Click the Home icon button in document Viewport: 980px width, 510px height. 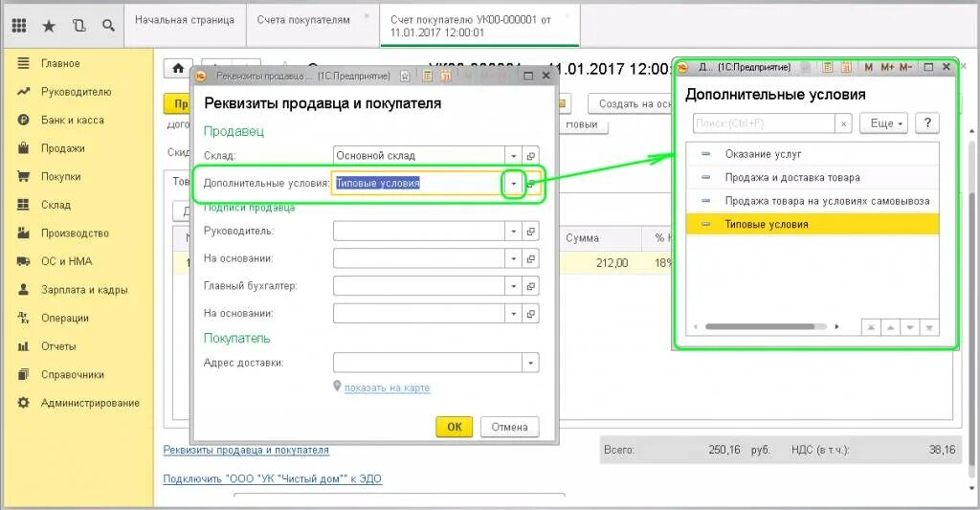pos(178,69)
